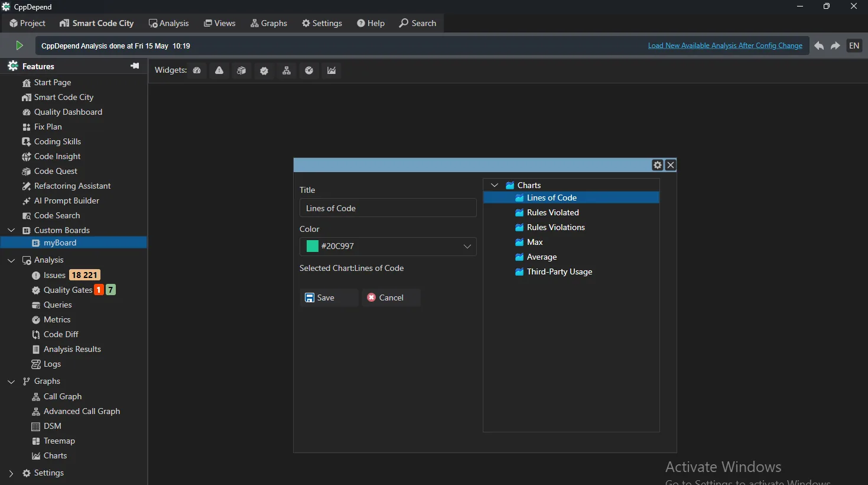Click the quality gate badge widget icon

coord(264,70)
